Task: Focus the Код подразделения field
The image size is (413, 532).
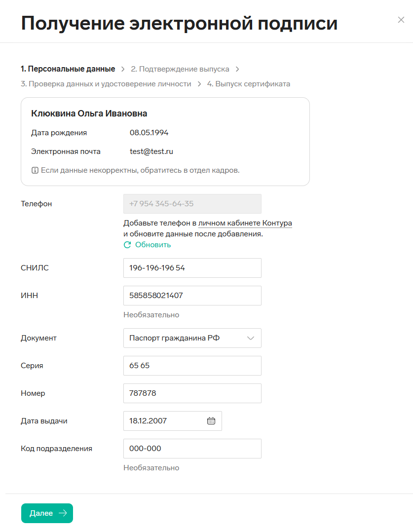Action: [192, 449]
